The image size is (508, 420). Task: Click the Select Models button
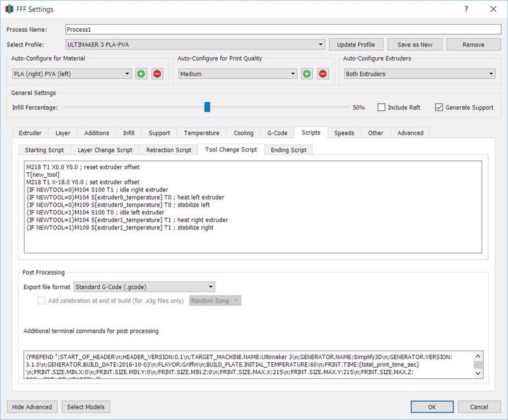[86, 407]
